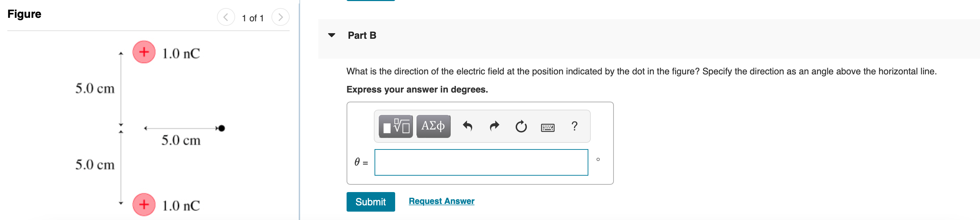Reset the answer with circular arrow icon
Viewport: 980px width, 220px height.
pyautogui.click(x=521, y=126)
